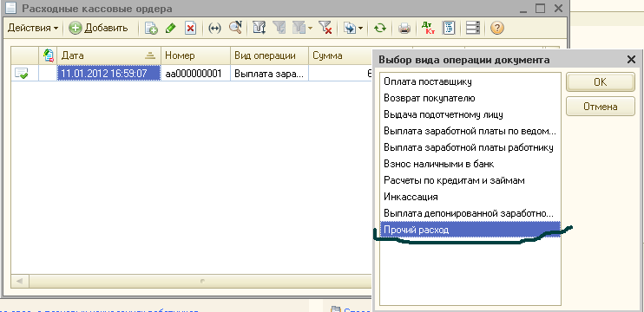
Task: Click the attachment icon column header
Action: click(49, 55)
